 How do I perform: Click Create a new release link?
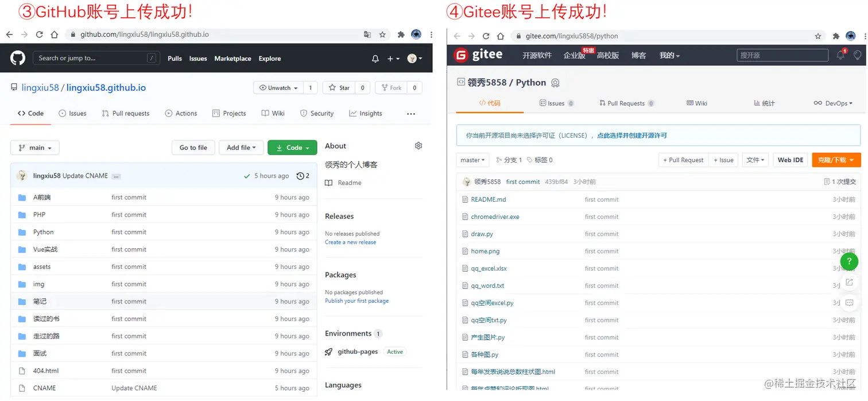point(350,242)
